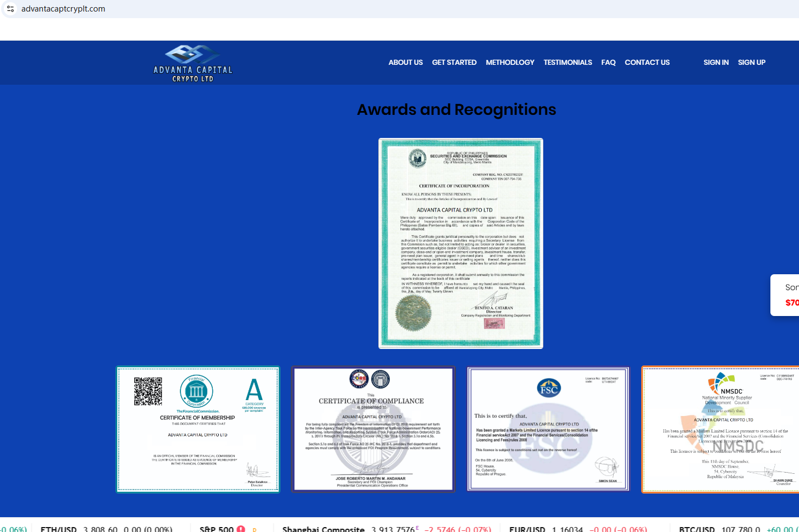Click the red icon beside S&P 500
799x532 pixels.
click(241, 529)
